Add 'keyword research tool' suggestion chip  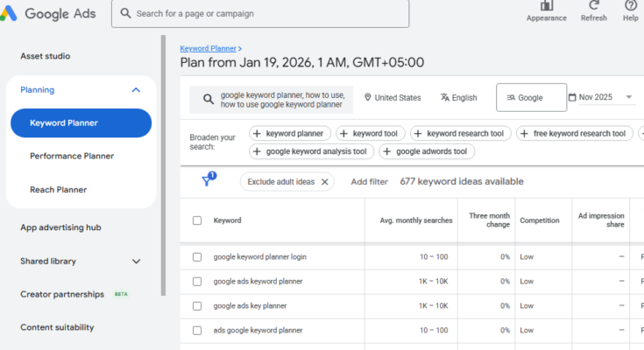(460, 133)
